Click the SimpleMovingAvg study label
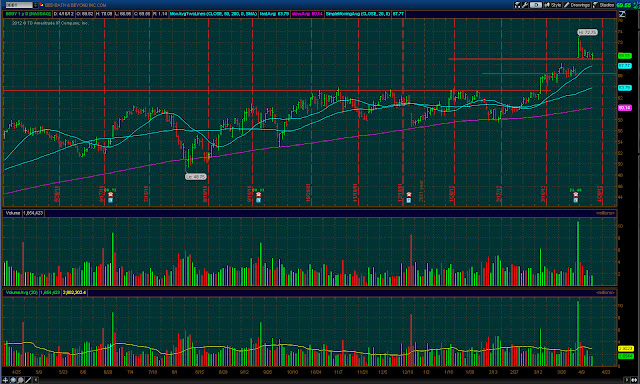This screenshot has width=640, height=384. (x=358, y=14)
